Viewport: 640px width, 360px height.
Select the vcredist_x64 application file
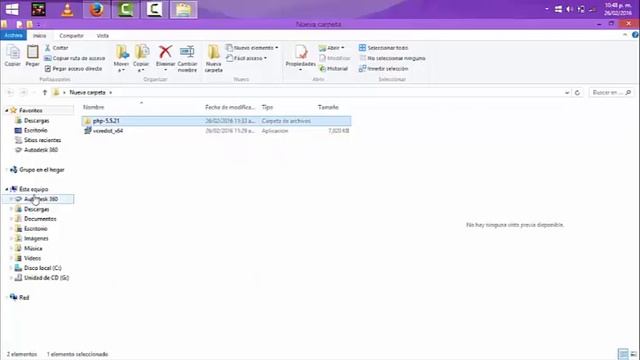[x=216, y=131]
